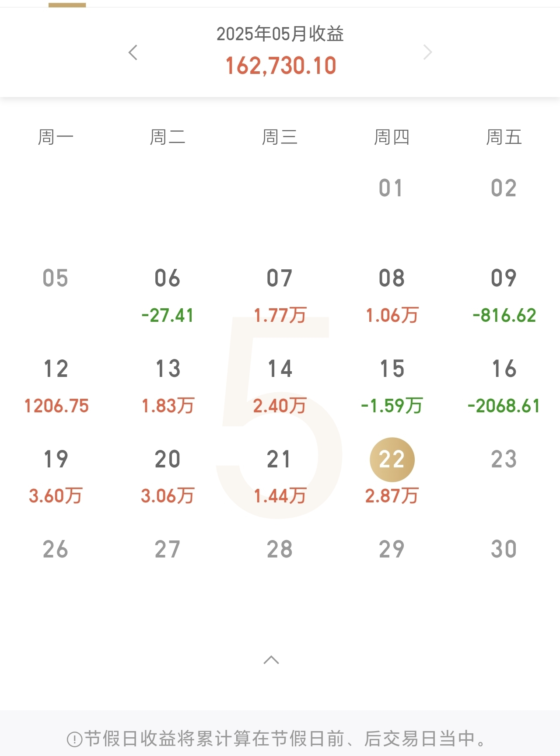Collapse the calendar with the up chevron
560x756 pixels.
(271, 660)
